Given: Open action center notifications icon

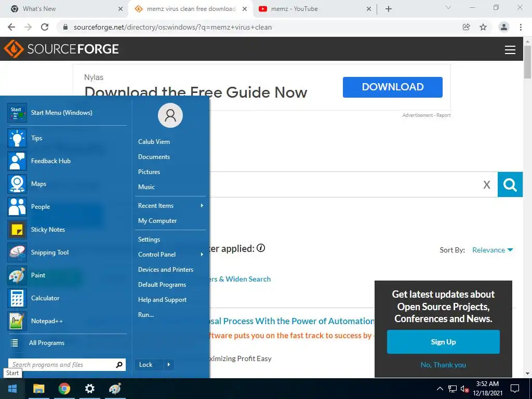Looking at the screenshot, I should (515, 389).
